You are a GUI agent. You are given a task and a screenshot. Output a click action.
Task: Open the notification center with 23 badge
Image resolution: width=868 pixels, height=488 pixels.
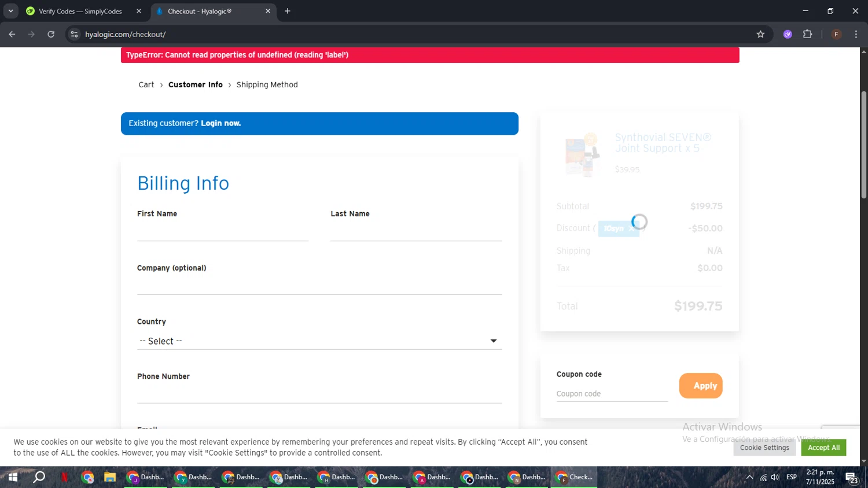tap(852, 478)
